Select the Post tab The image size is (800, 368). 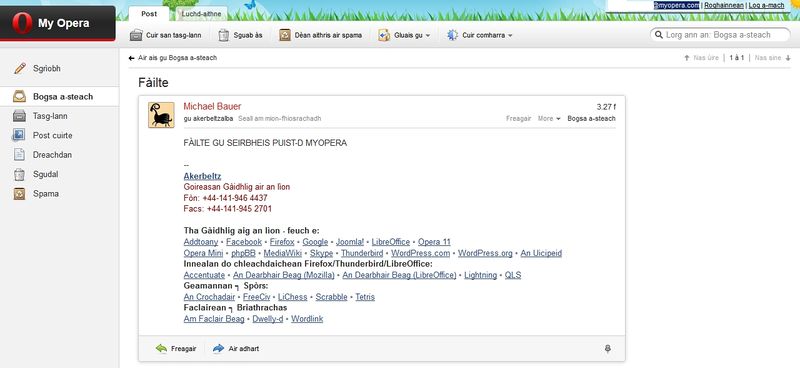(x=149, y=14)
